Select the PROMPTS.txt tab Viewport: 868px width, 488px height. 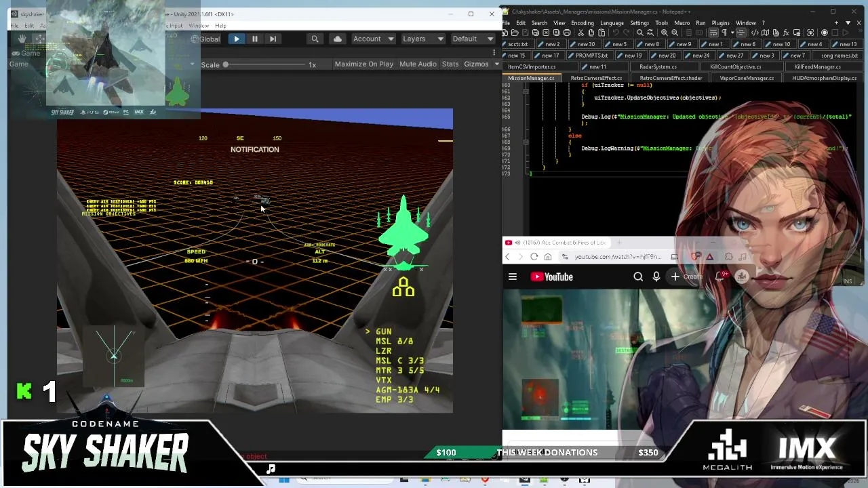click(591, 55)
